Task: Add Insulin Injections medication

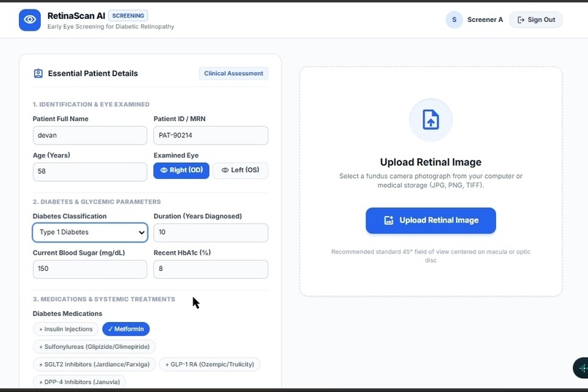Action: tap(66, 329)
